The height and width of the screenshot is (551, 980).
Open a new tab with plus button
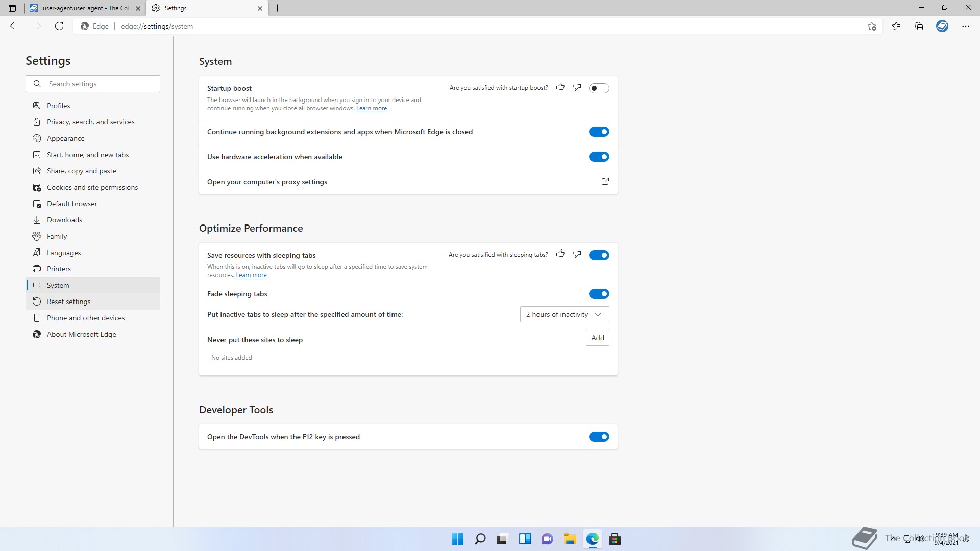pyautogui.click(x=278, y=8)
